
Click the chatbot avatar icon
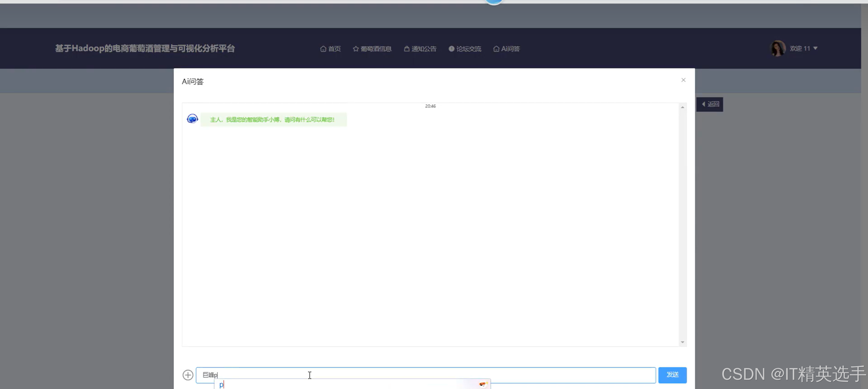tap(192, 119)
